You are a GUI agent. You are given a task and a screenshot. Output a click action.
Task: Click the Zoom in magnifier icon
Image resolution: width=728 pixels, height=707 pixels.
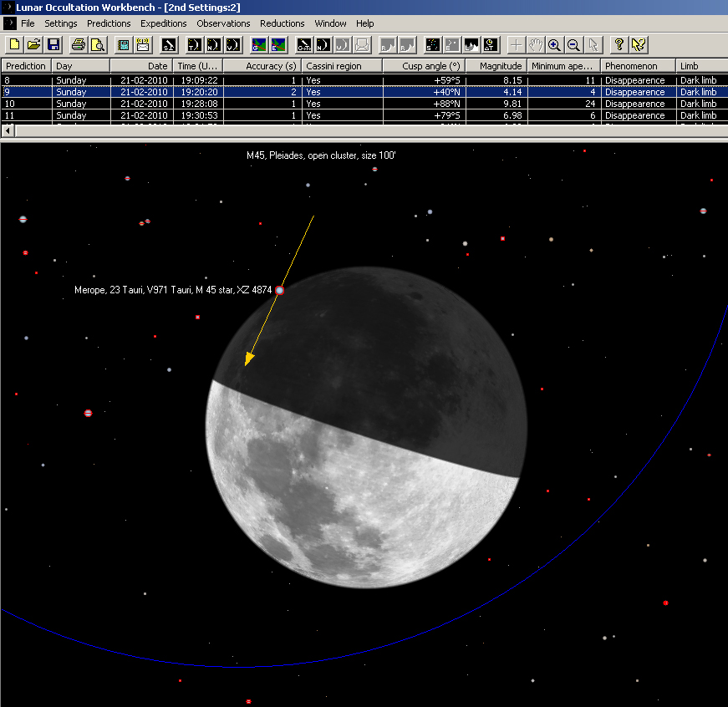554,45
